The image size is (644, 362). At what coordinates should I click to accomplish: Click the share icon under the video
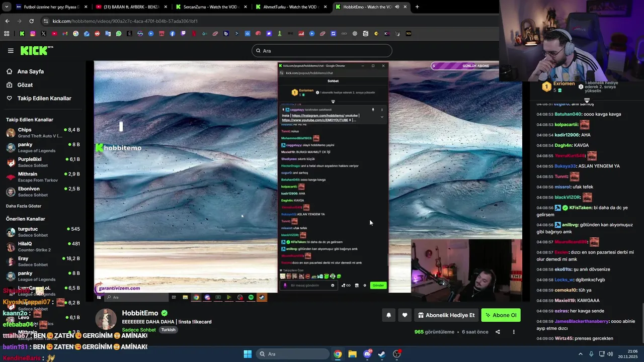click(x=498, y=332)
